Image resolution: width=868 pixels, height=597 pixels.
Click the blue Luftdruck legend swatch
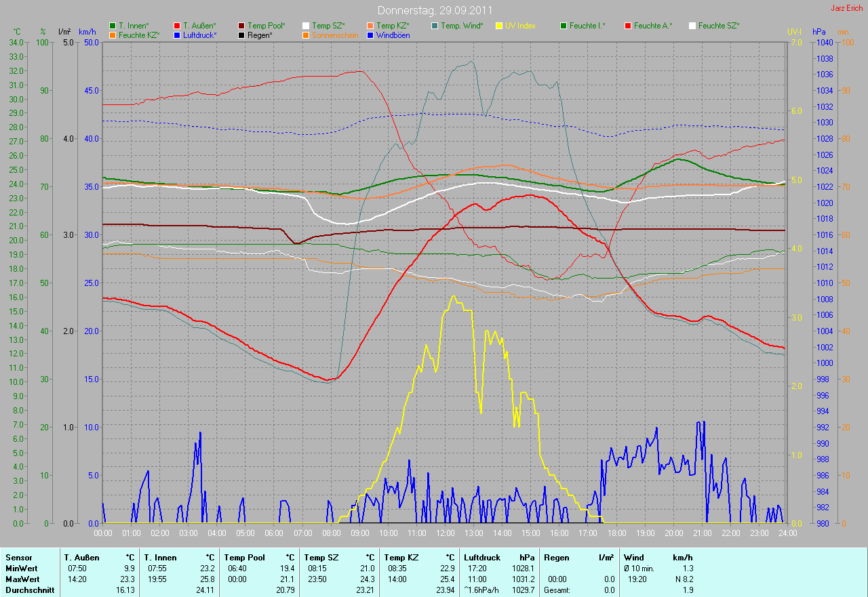click(x=178, y=35)
